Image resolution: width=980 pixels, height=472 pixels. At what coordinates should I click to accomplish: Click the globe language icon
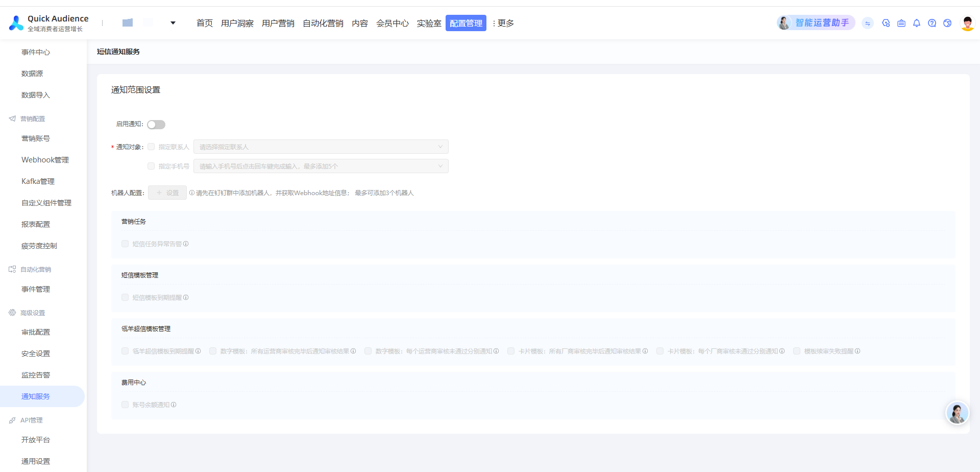pyautogui.click(x=947, y=23)
